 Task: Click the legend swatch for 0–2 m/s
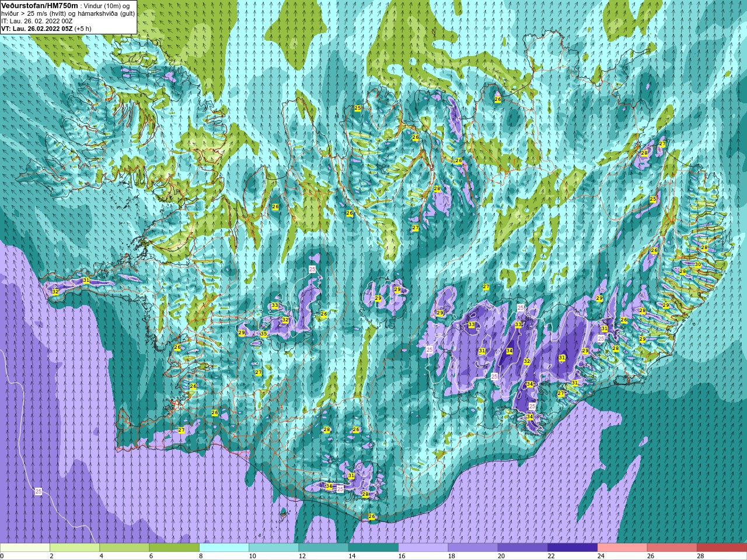click(25, 548)
